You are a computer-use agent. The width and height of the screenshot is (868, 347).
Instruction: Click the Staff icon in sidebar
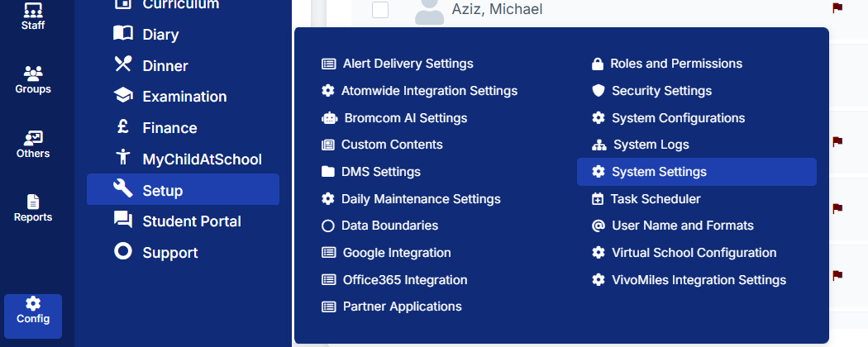[x=33, y=11]
